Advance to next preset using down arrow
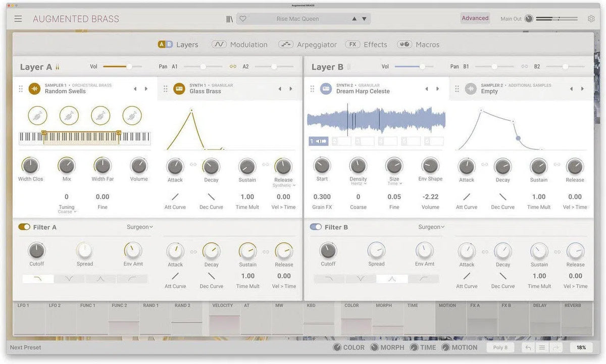The height and width of the screenshot is (364, 606). pyautogui.click(x=364, y=18)
